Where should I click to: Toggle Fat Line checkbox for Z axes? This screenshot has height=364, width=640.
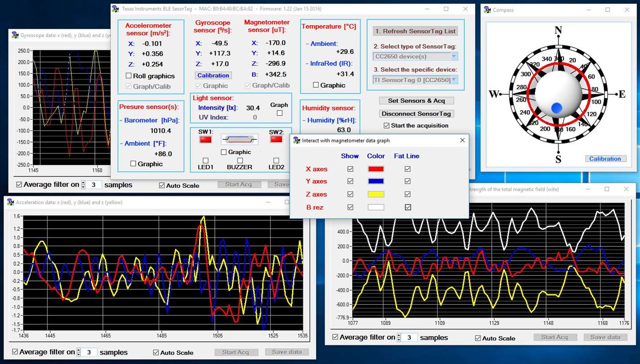click(x=408, y=194)
